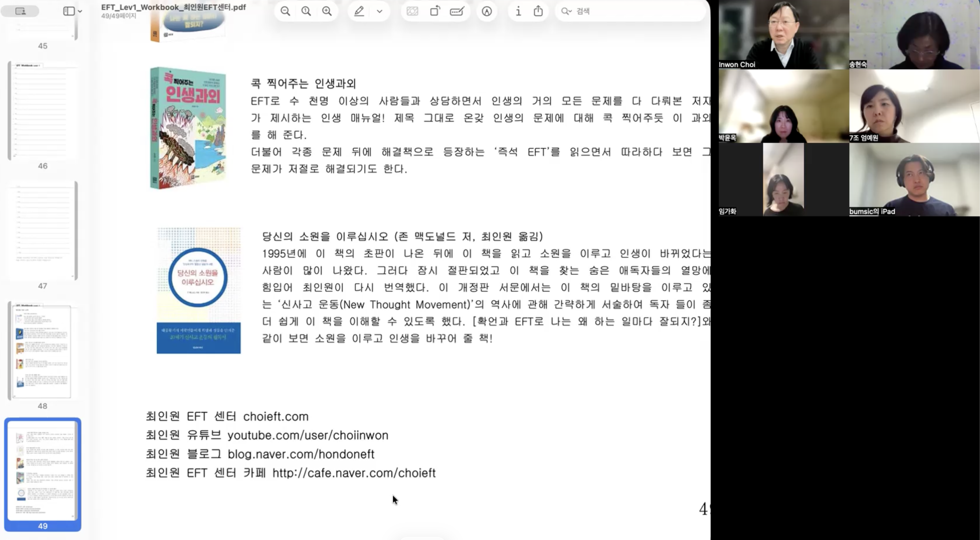Screen dimensions: 980x540
Task: Open the Share icon in the toolbar
Action: [538, 11]
